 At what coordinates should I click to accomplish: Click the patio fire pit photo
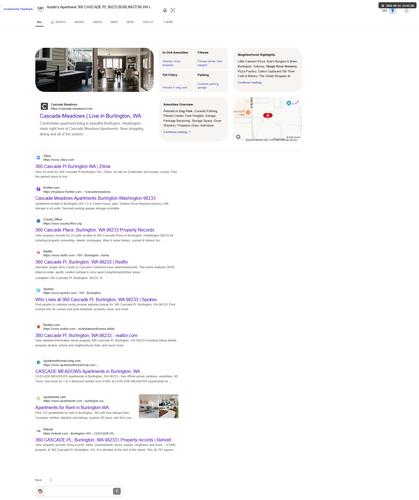[x=64, y=70]
